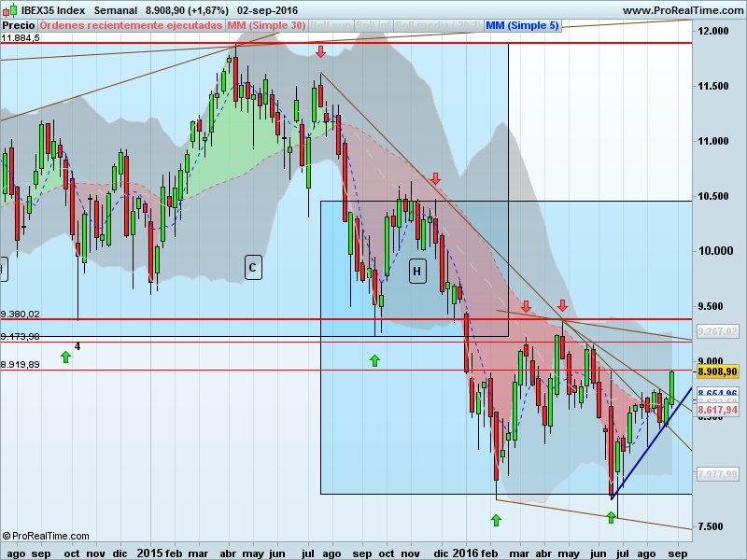Open the Órdenes recientemente ejecutadas tab
Viewport: 747px width, 560px height.
pos(131,26)
